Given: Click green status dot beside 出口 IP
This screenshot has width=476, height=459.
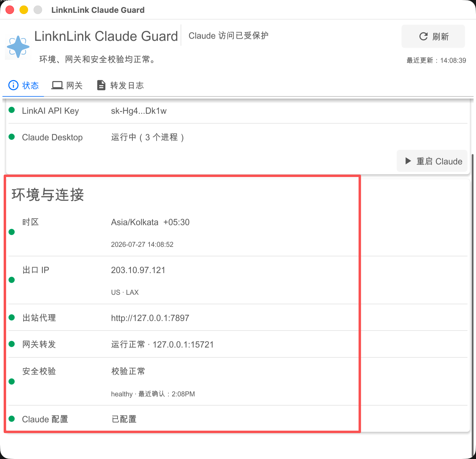Looking at the screenshot, I should [12, 280].
